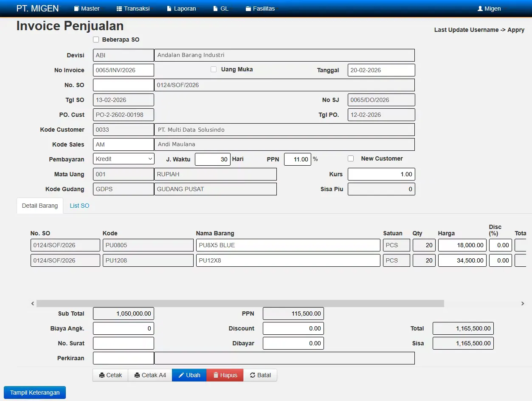Image resolution: width=532 pixels, height=401 pixels.
Task: Tick the Beberapa SO checkbox
Action: [96, 40]
